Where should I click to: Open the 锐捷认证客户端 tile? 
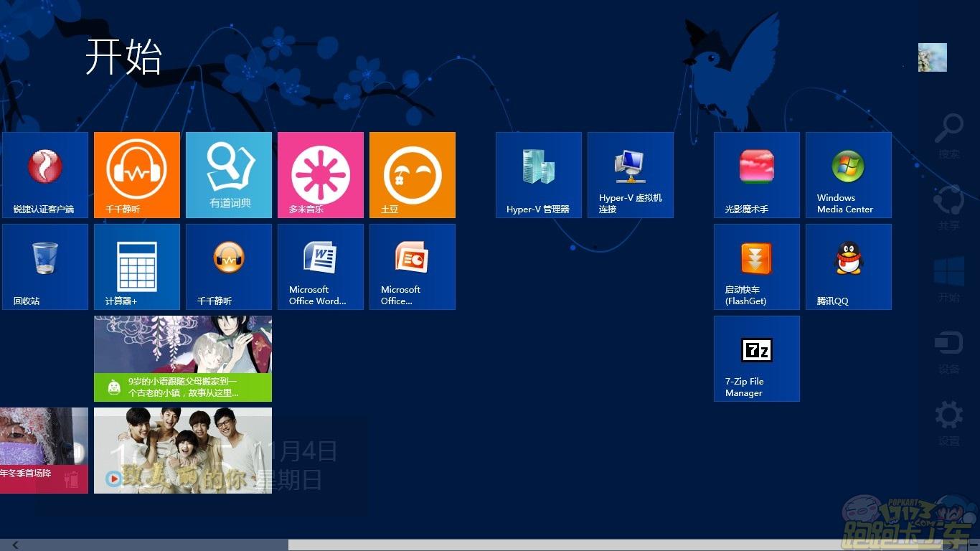[45, 175]
